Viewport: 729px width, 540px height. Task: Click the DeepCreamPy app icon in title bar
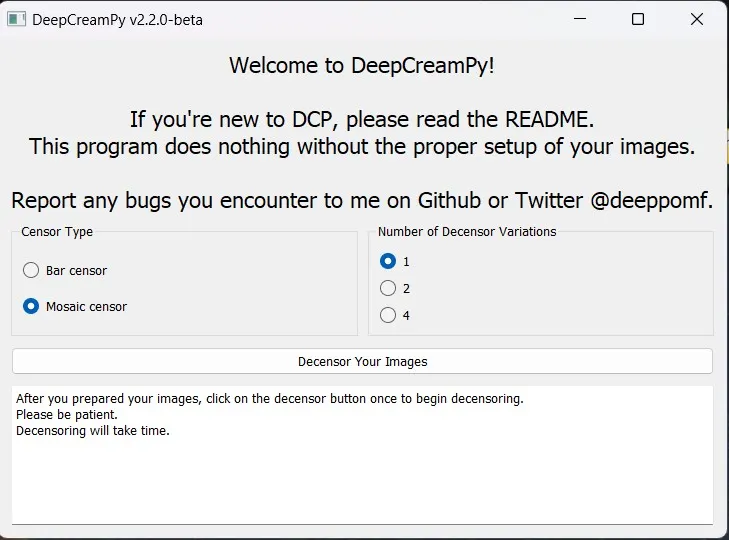(x=17, y=20)
